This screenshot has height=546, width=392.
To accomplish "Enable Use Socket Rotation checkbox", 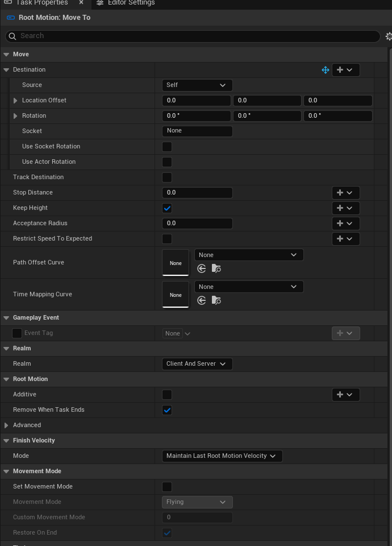I will click(x=167, y=147).
